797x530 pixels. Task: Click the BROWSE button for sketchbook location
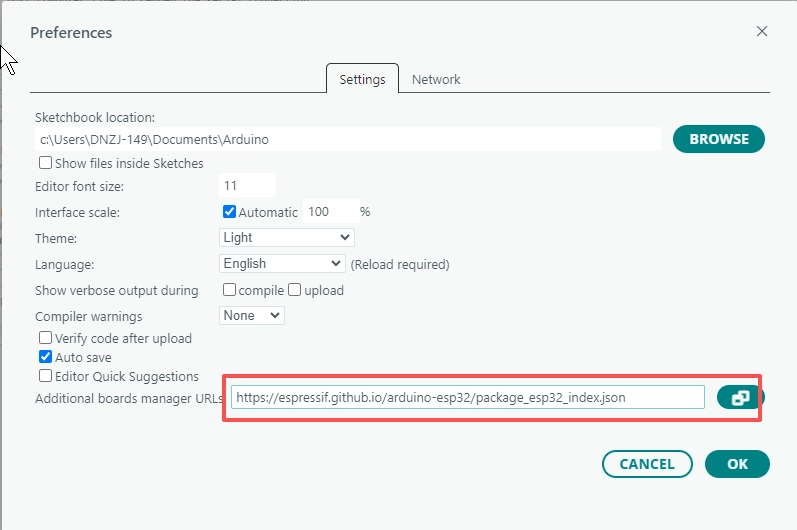(719, 139)
